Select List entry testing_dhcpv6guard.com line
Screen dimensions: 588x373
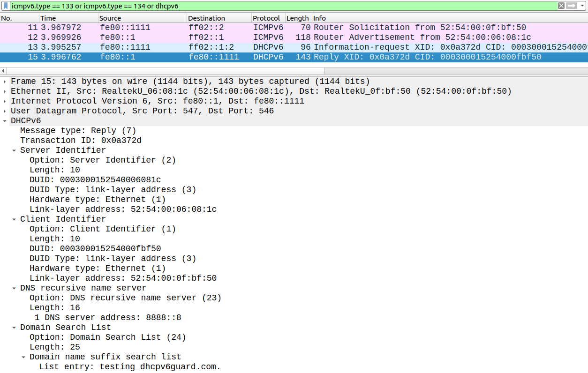[x=130, y=367]
